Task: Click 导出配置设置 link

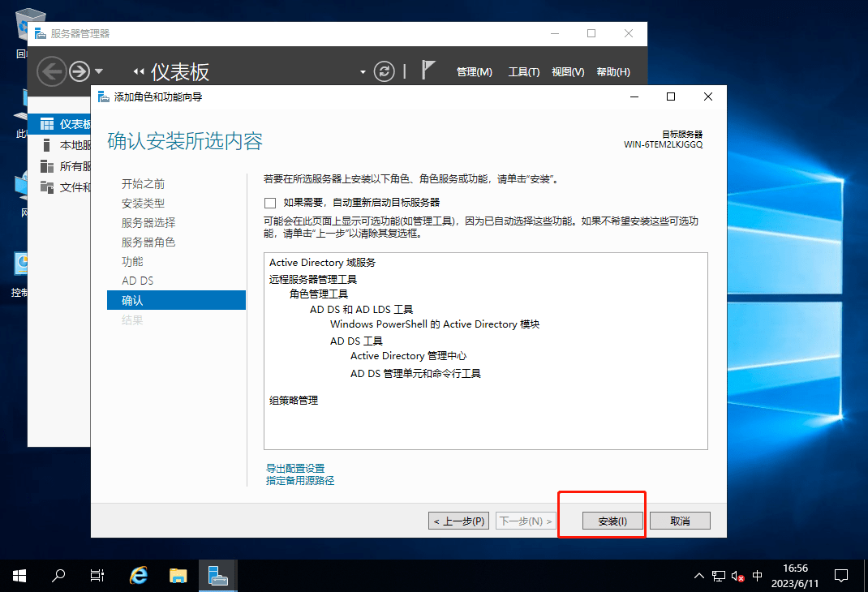Action: tap(295, 468)
